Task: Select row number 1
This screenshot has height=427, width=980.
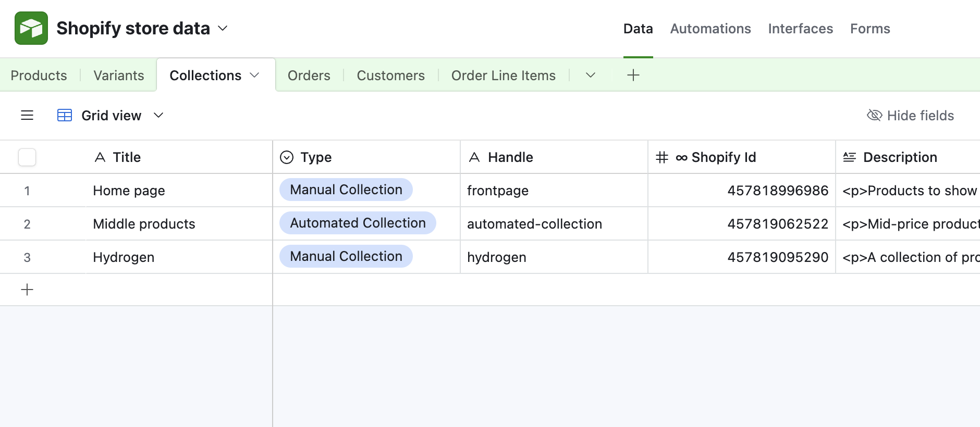Action: tap(27, 191)
